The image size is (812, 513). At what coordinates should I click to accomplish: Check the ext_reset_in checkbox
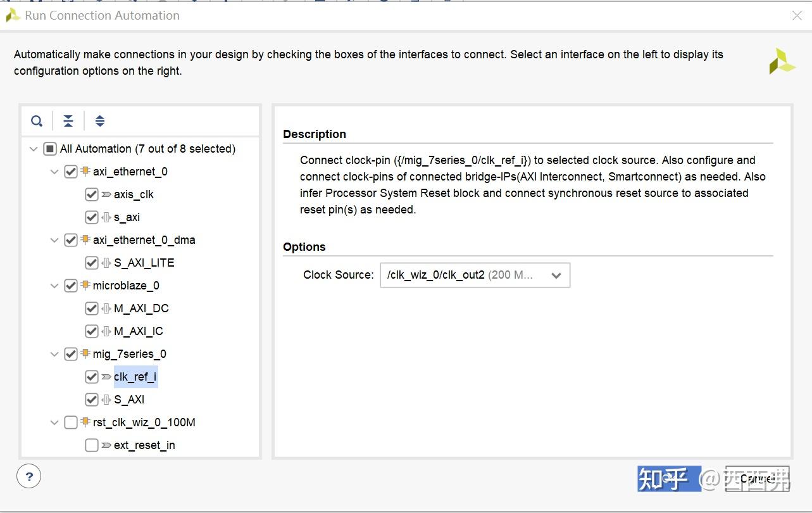[x=92, y=445]
